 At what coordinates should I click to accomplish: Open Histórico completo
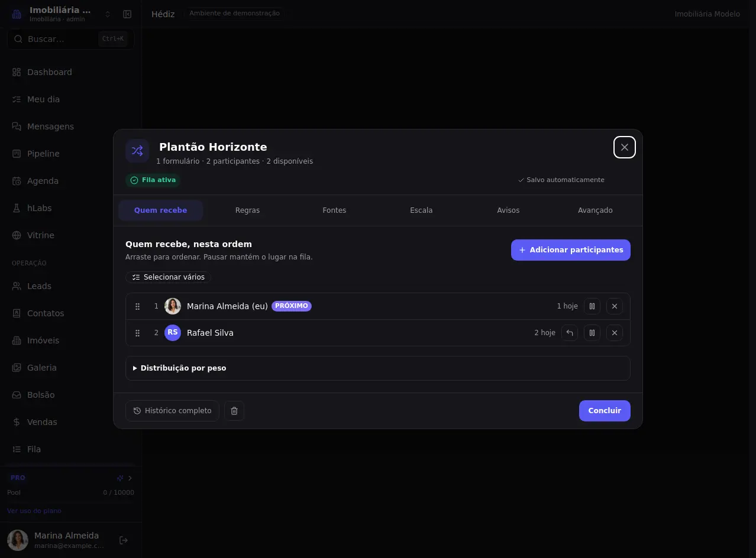(x=172, y=411)
